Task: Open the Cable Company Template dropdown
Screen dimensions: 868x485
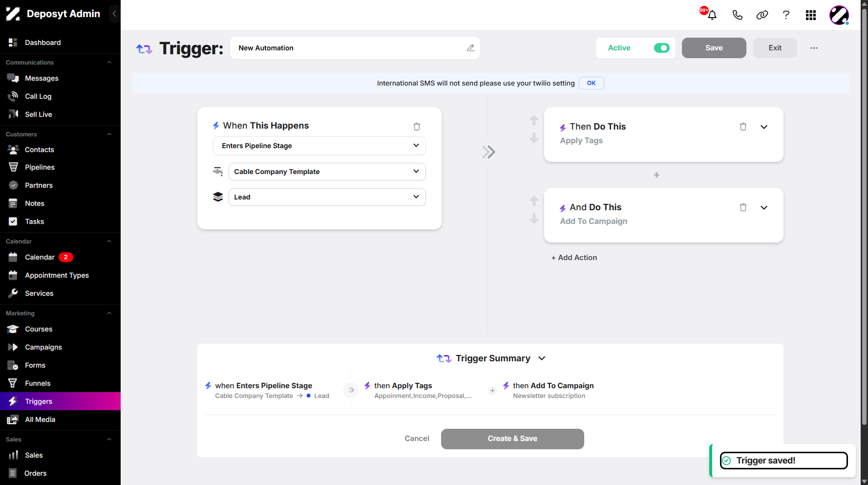Action: tap(327, 172)
